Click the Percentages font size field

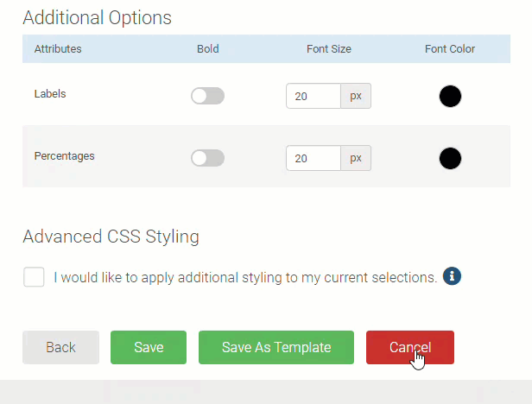[313, 158]
